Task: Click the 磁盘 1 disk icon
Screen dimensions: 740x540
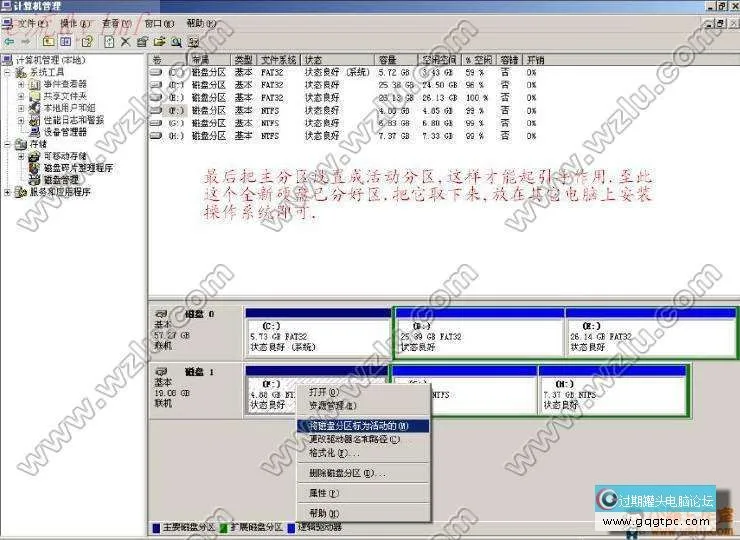Action: tap(161, 372)
